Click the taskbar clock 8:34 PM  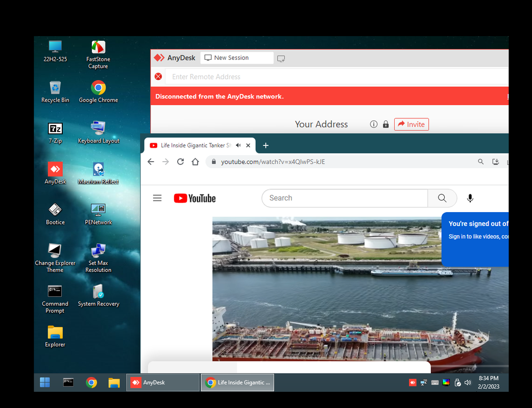[489, 382]
